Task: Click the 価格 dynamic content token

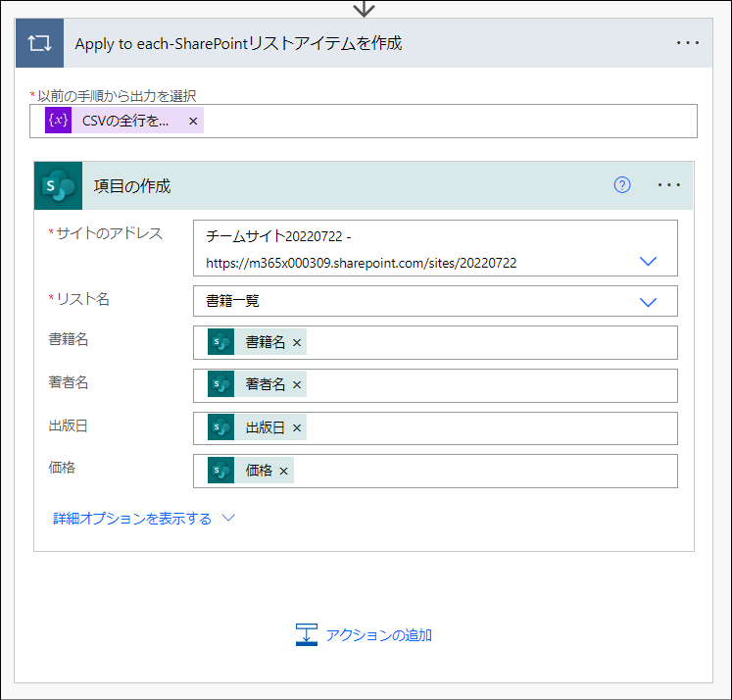Action: [251, 471]
